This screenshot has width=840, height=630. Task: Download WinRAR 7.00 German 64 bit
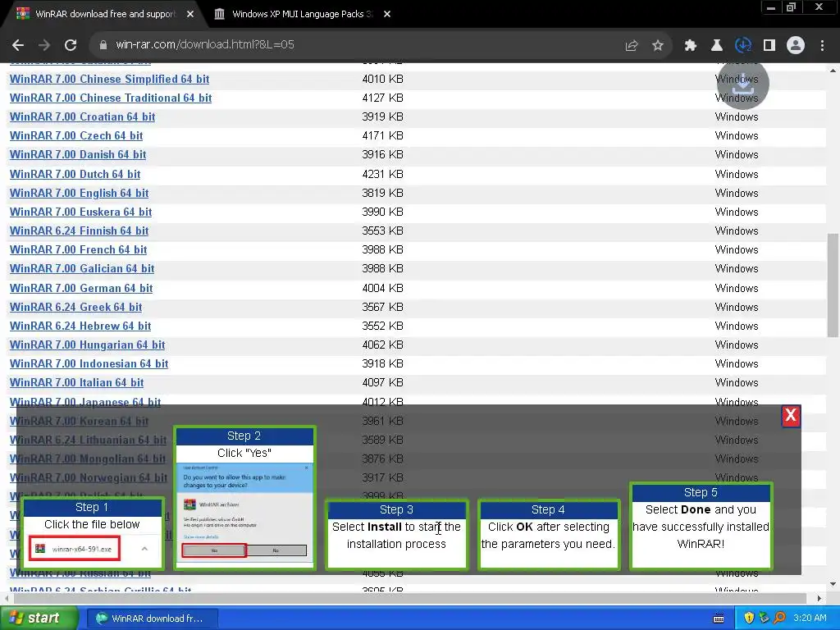pyautogui.click(x=81, y=288)
